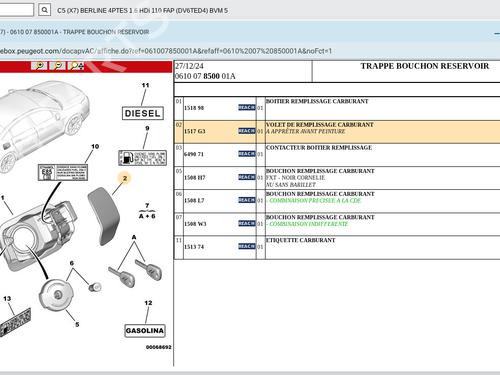Click the date 27/12/24

click(x=189, y=66)
